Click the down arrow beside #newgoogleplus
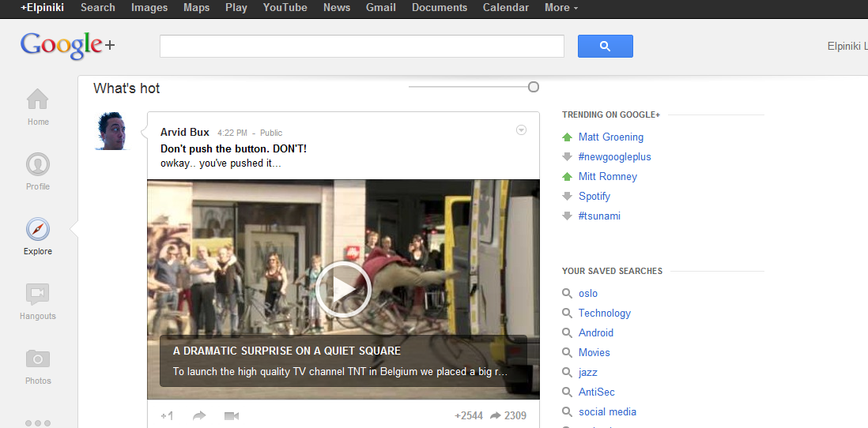The image size is (868, 428). click(567, 157)
